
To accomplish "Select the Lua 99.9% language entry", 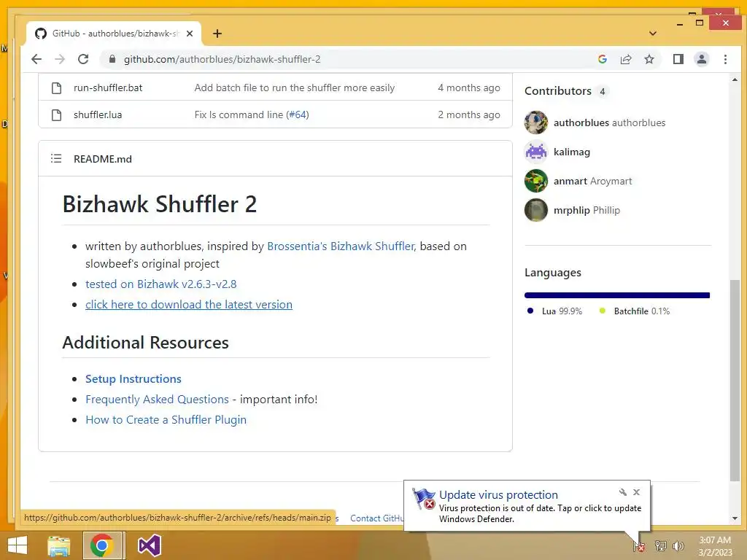I will point(554,311).
